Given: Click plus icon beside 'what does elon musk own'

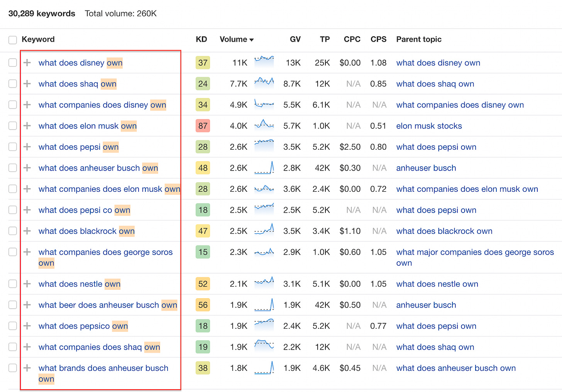Looking at the screenshot, I should 27,126.
